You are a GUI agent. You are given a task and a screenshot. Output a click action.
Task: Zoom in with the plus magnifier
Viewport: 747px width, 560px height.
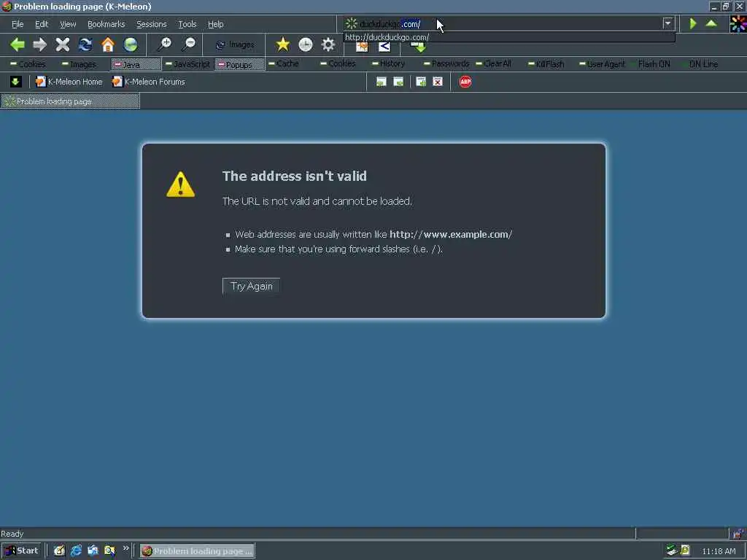pos(164,44)
